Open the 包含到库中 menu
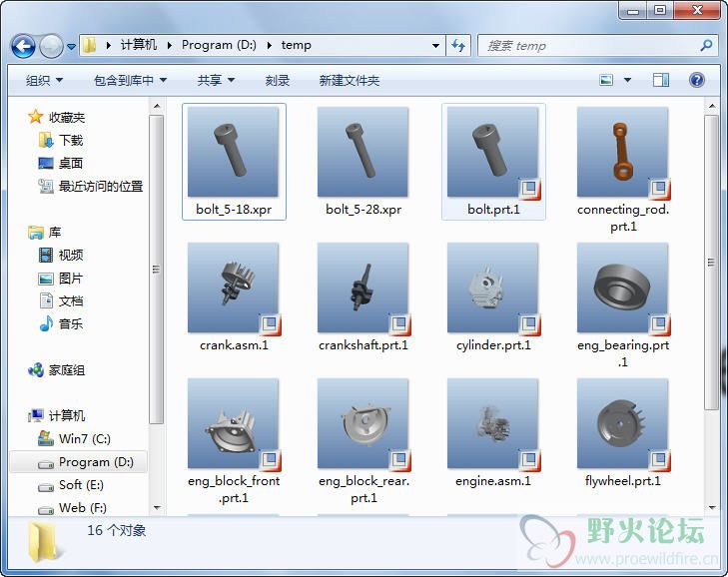The image size is (728, 577). [x=130, y=80]
